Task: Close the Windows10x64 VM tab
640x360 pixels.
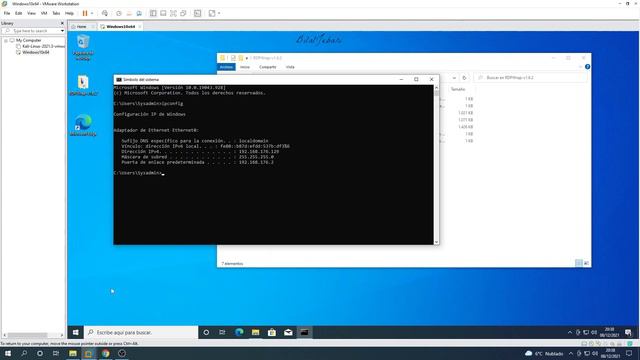Action: (x=140, y=27)
